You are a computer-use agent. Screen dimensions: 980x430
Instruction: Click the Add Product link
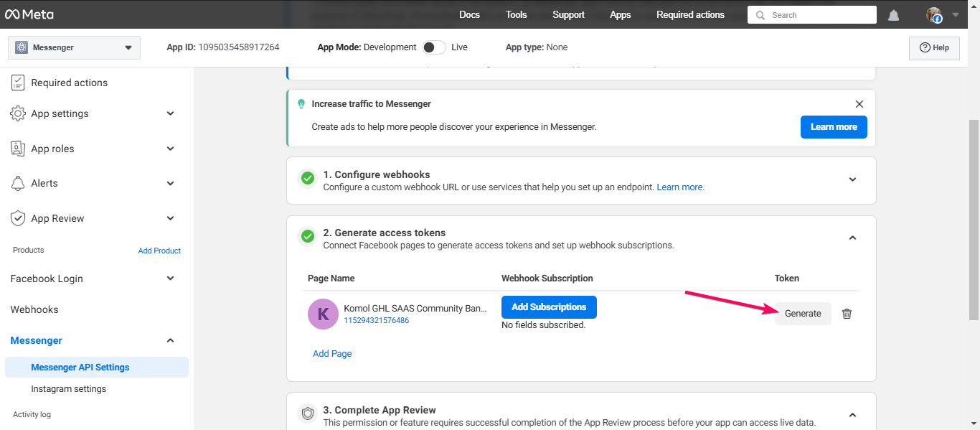[159, 251]
